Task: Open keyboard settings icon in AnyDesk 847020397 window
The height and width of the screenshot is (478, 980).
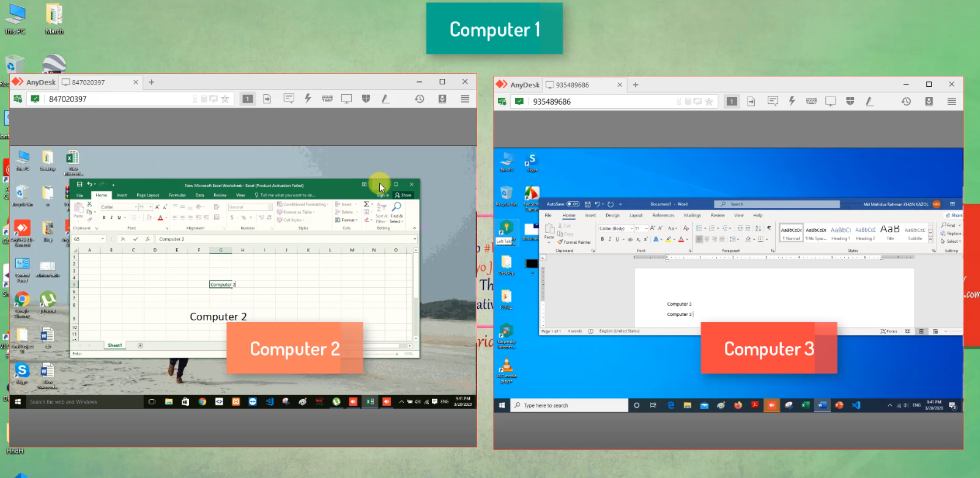Action: (x=327, y=98)
